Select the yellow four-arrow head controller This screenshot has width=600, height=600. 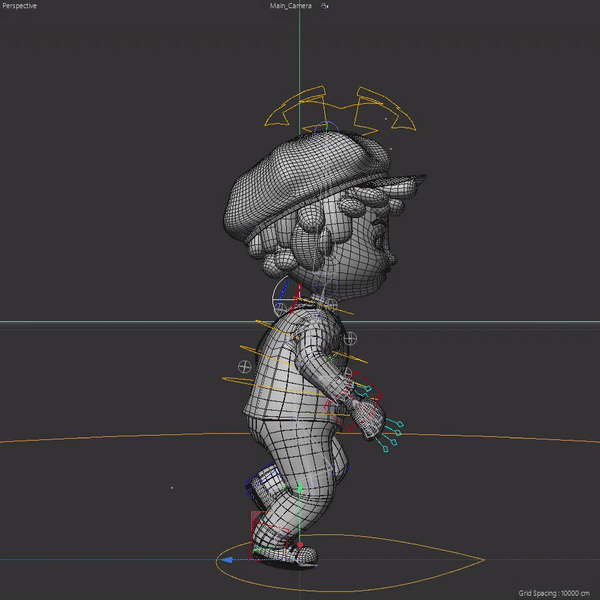[340, 111]
